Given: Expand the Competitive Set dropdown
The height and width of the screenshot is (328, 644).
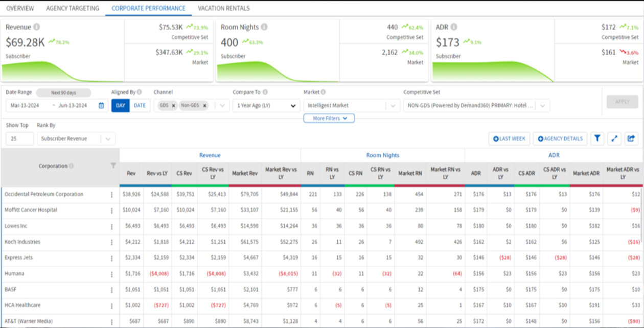Looking at the screenshot, I should click(542, 106).
